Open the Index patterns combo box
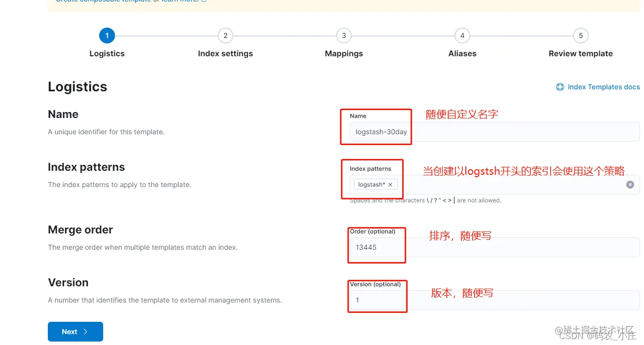Image resolution: width=644 pixels, height=345 pixels. click(493, 184)
